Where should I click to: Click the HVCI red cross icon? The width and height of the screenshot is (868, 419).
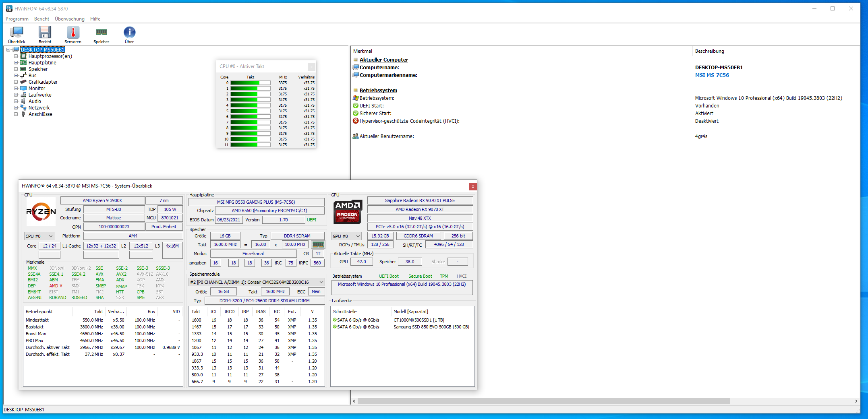[356, 121]
